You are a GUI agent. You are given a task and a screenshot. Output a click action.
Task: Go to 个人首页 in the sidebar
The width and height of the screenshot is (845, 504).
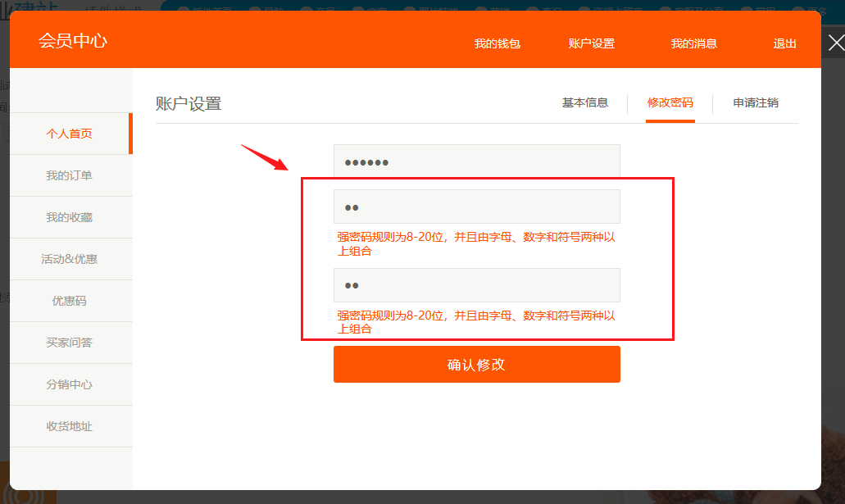(70, 134)
